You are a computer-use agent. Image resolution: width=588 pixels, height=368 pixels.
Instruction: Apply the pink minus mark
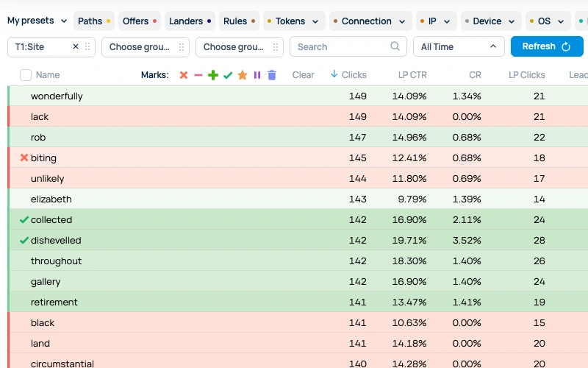click(x=198, y=75)
